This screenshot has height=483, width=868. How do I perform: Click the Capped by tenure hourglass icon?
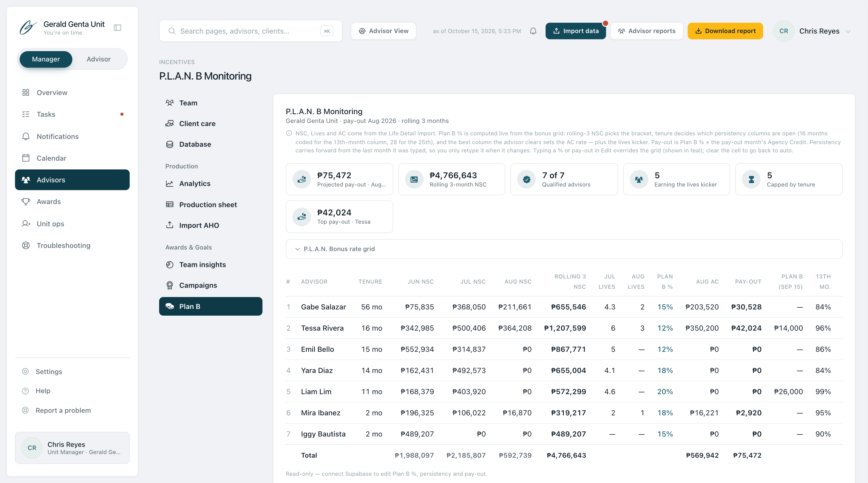(x=751, y=179)
